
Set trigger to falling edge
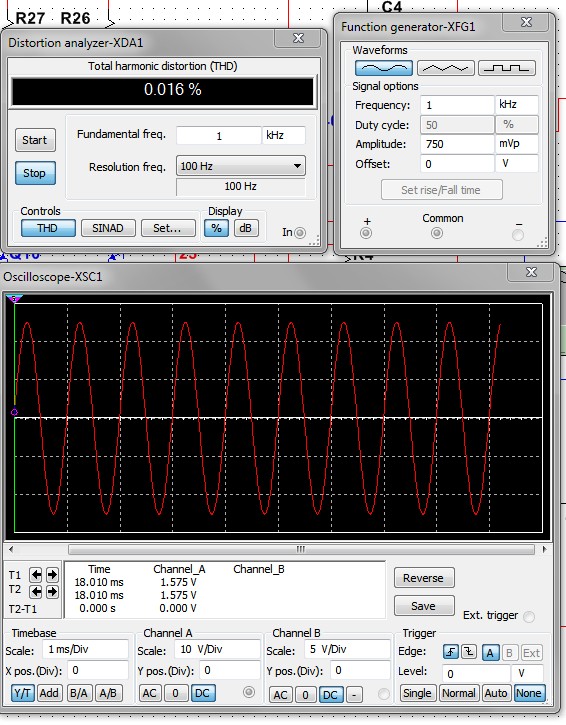click(468, 652)
